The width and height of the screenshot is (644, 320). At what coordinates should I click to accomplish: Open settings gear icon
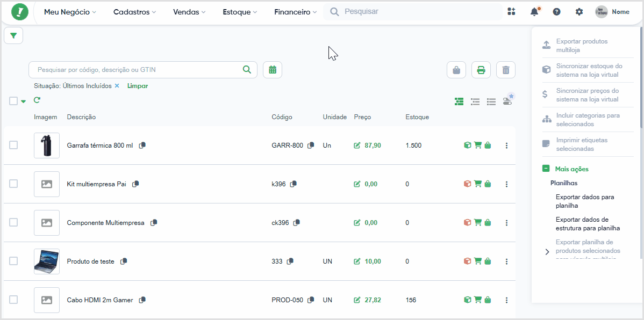pos(579,11)
